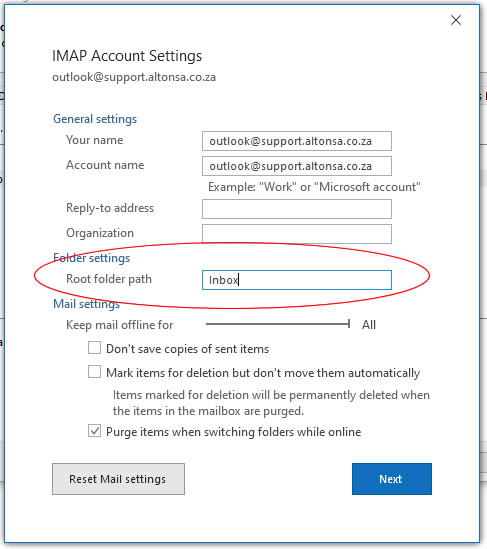This screenshot has width=487, height=549.
Task: Click middle of Keep mail offline slider track
Action: pos(278,324)
